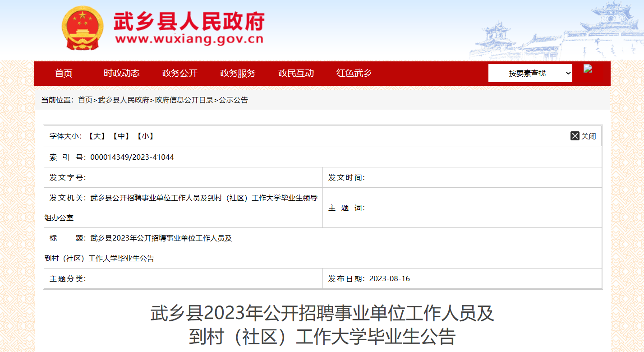The height and width of the screenshot is (352, 644).
Task: Go to breadcrumb 公示公告
Action: [234, 100]
